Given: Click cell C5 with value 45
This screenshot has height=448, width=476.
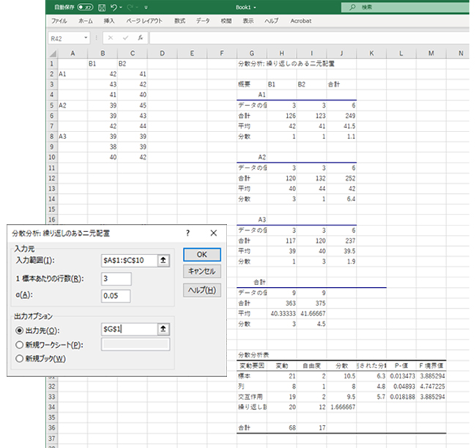Looking at the screenshot, I should 133,105.
